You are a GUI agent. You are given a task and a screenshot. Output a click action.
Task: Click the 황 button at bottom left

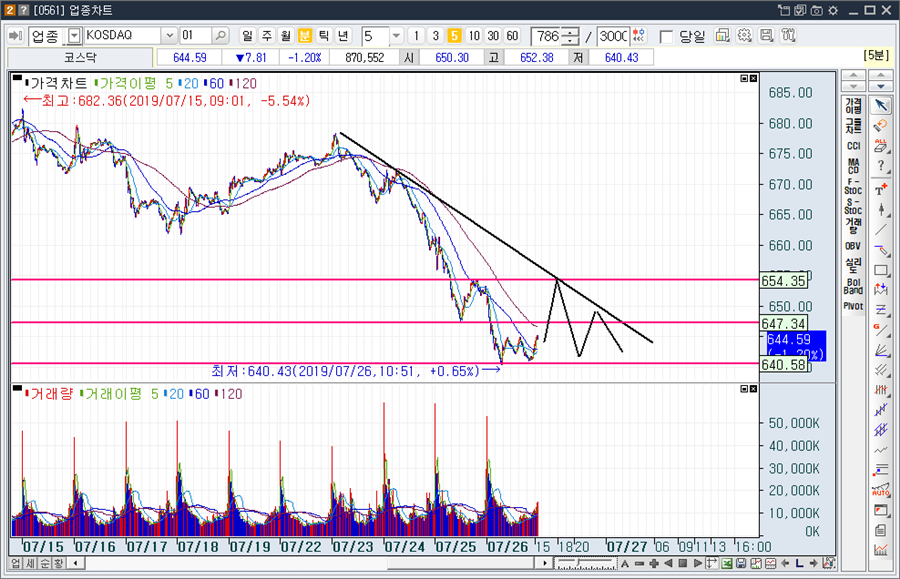click(x=59, y=564)
